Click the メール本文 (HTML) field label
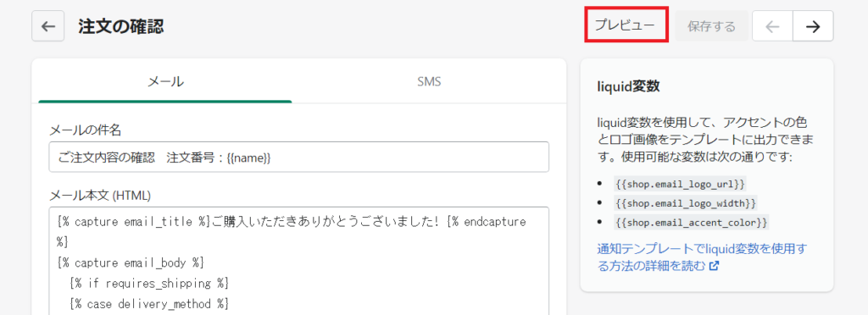This screenshot has width=868, height=315. coord(100,195)
